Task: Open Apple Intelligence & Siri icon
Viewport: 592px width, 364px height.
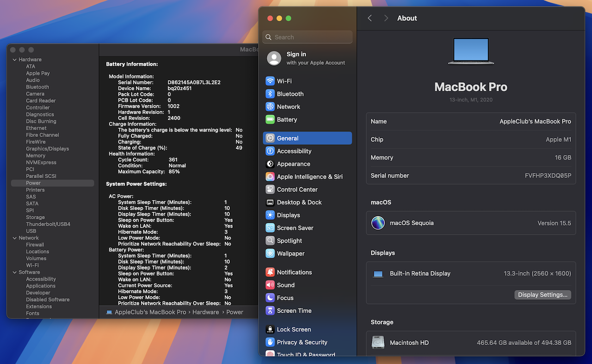Action: (x=270, y=177)
